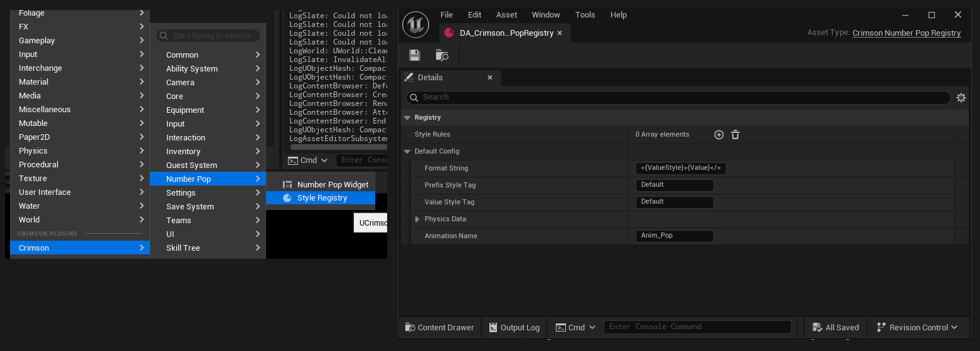Click the Details search field

pyautogui.click(x=678, y=98)
